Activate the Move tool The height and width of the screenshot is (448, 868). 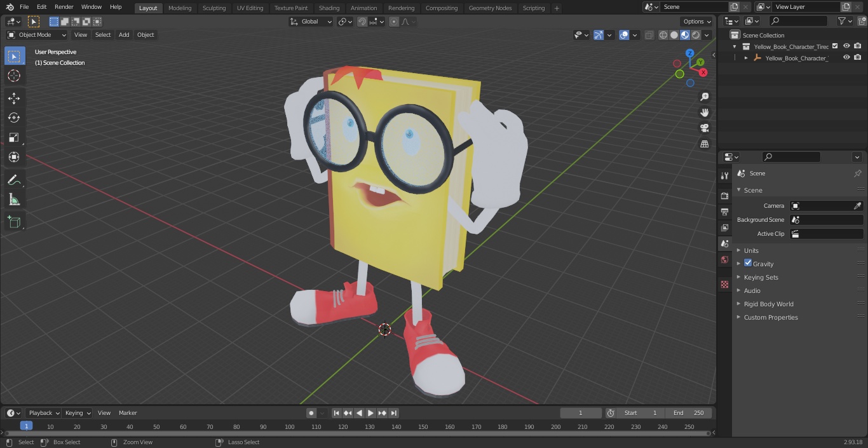[x=14, y=98]
